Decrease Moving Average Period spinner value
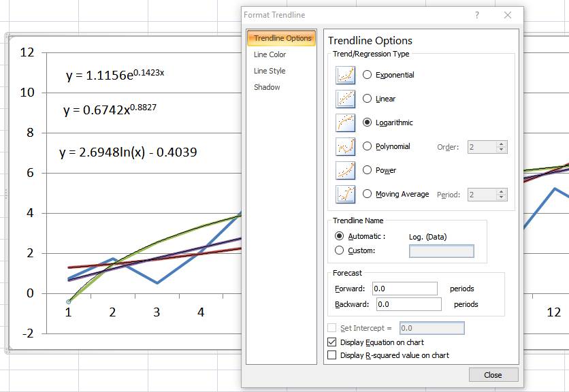The height and width of the screenshot is (392, 569). coord(502,197)
